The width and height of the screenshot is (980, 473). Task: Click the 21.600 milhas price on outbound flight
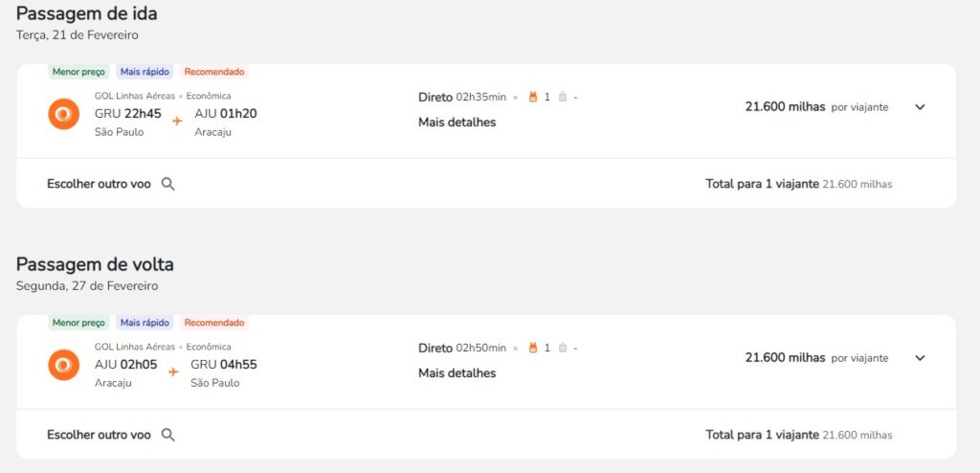click(785, 107)
